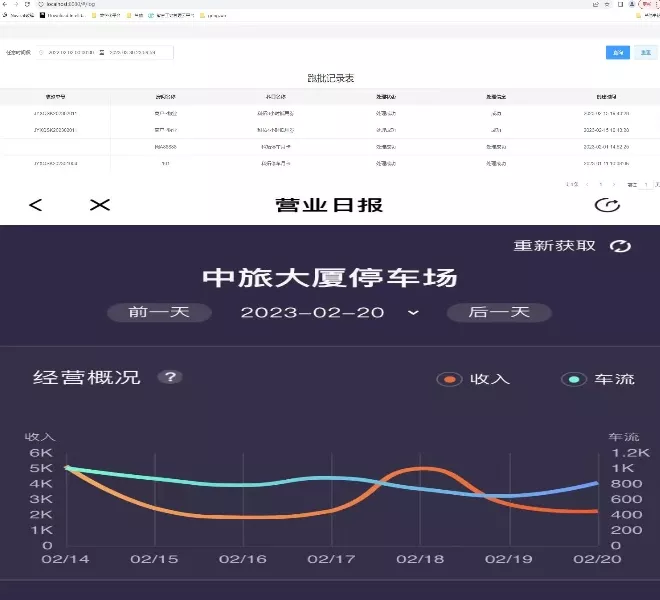Go to the previous day with 前一天
The height and width of the screenshot is (600, 660).
(159, 312)
